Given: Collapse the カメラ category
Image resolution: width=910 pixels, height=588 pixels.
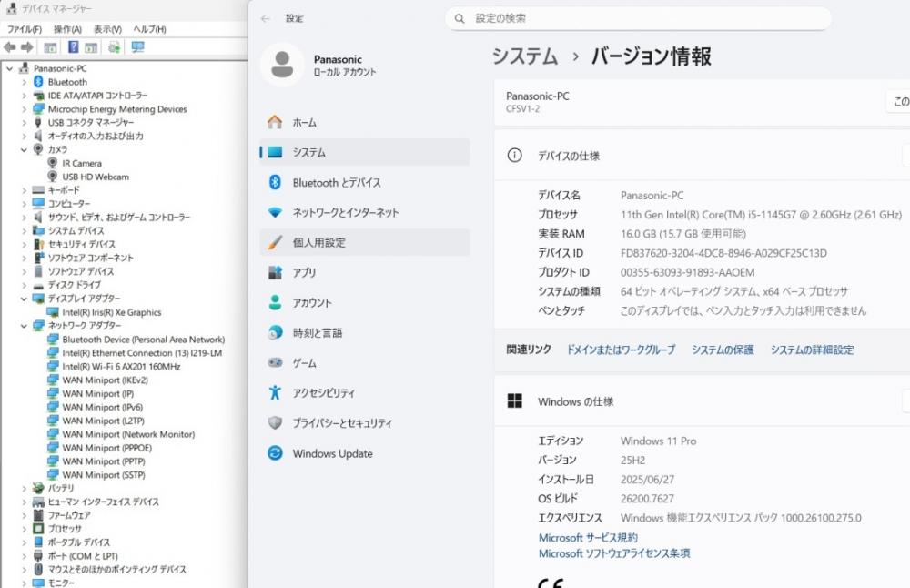Looking at the screenshot, I should pyautogui.click(x=24, y=150).
